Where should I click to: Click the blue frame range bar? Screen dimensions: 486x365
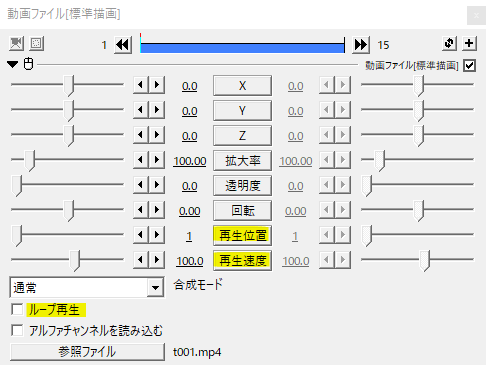242,45
